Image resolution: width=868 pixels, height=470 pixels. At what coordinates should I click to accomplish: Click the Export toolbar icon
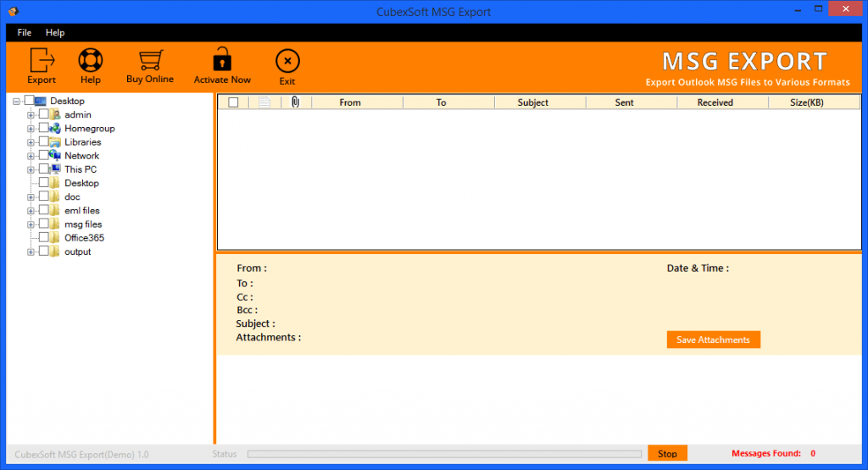click(42, 60)
